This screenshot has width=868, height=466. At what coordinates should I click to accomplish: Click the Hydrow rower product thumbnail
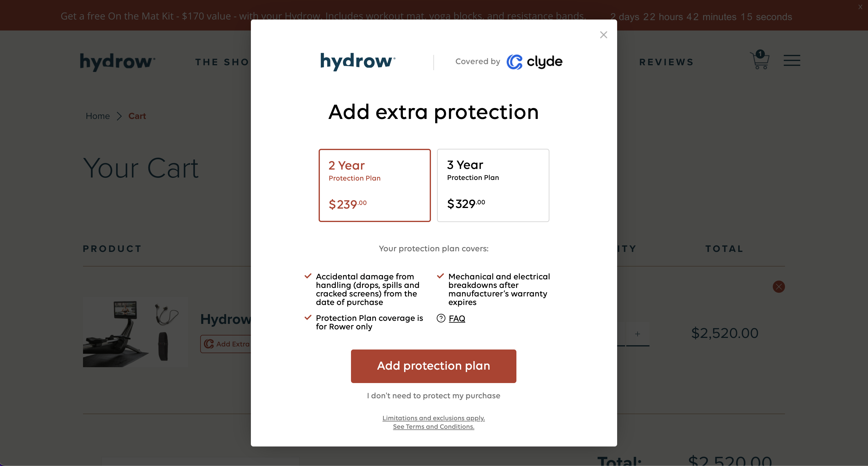[135, 332]
